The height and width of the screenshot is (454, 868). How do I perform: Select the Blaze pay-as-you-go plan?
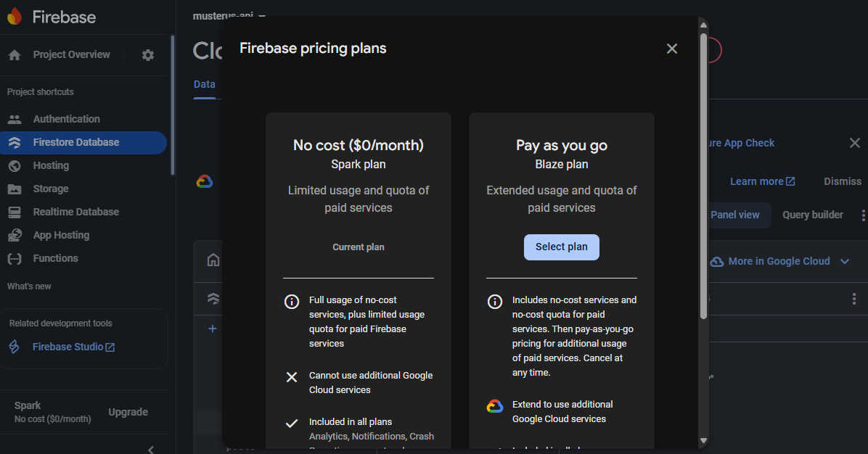coord(561,247)
